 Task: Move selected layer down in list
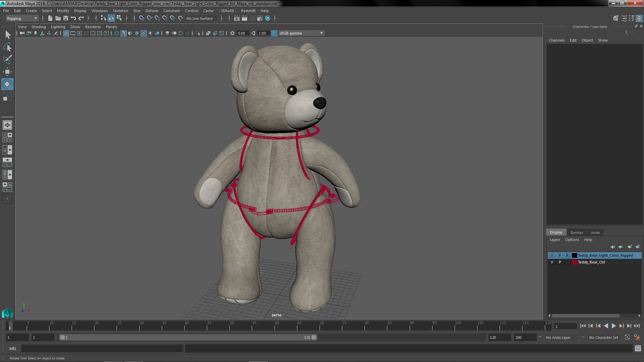pos(621,247)
